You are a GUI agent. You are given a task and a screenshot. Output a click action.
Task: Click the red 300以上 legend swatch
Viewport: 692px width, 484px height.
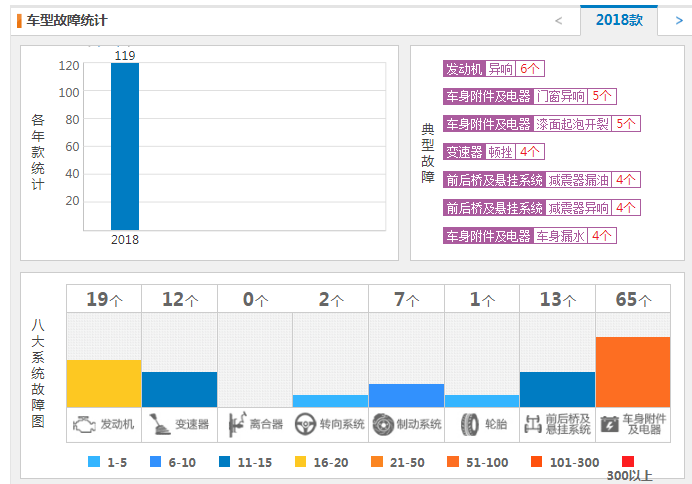coord(628,461)
